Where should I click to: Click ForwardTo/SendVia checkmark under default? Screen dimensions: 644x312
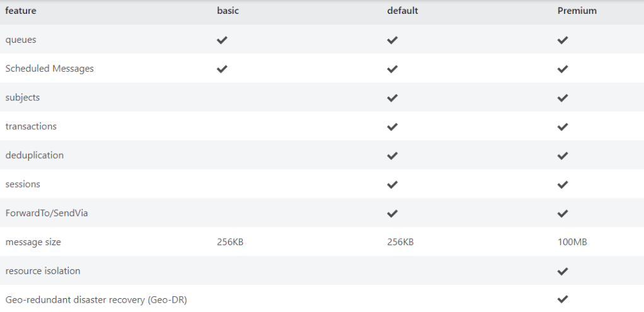coord(393,214)
